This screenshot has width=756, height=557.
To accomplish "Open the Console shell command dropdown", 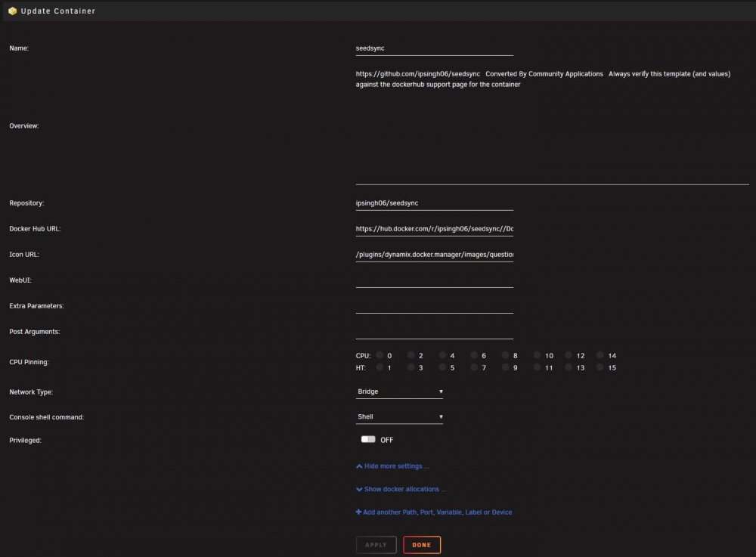I will (x=399, y=416).
